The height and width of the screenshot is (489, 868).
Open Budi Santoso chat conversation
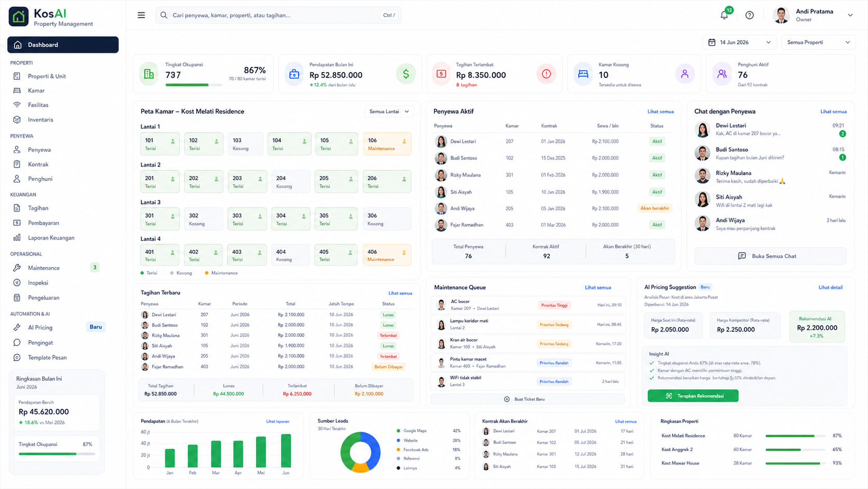(770, 153)
